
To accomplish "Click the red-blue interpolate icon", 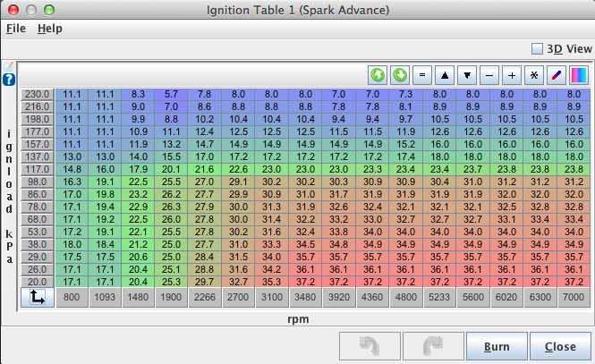I will click(x=557, y=75).
